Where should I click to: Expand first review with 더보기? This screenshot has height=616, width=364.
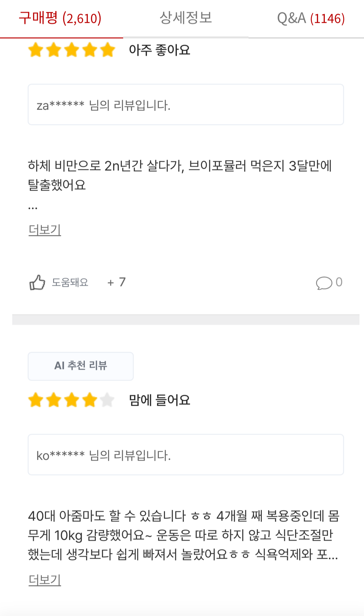pyautogui.click(x=45, y=229)
